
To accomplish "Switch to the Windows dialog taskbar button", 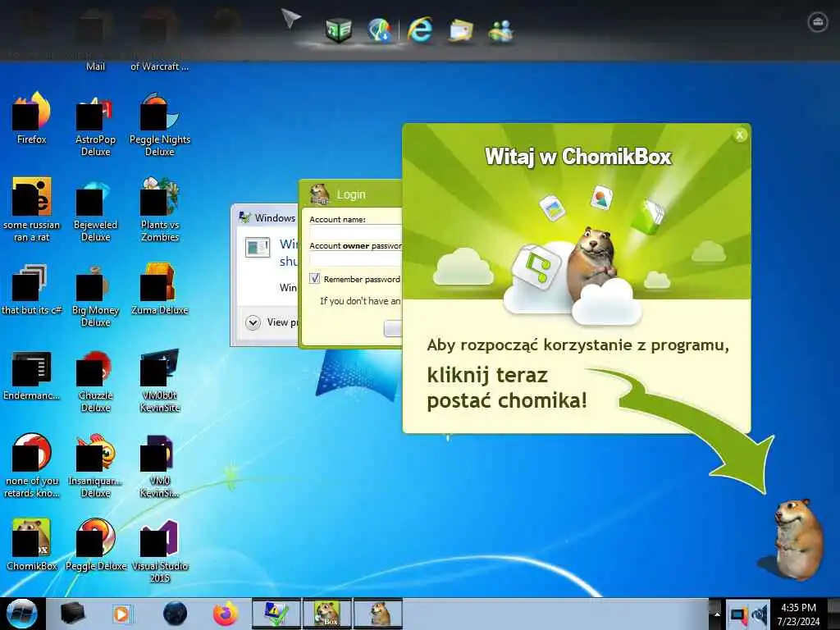I will (276, 614).
